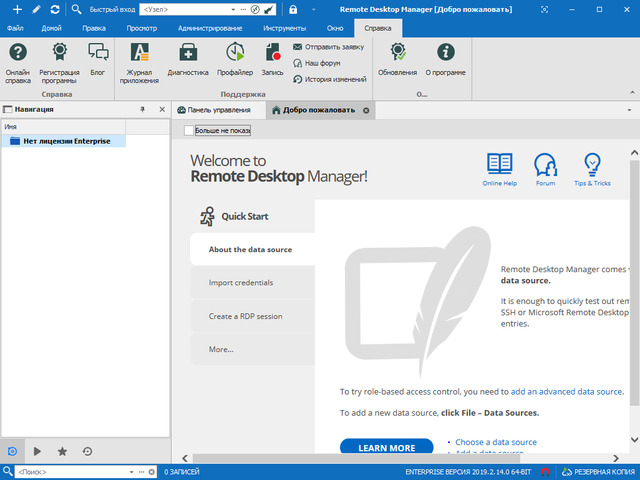Select the Import credentials quick start item
This screenshot has width=640, height=480.
(x=241, y=283)
